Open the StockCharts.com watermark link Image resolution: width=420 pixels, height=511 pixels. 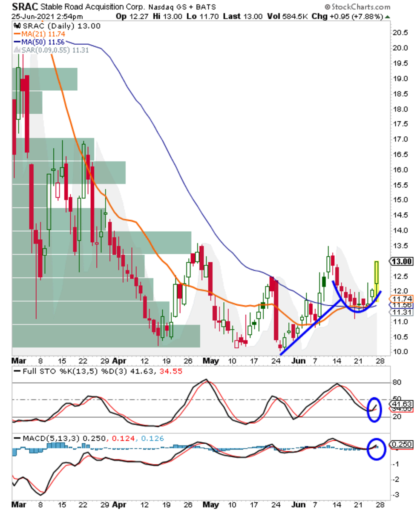coord(357,7)
